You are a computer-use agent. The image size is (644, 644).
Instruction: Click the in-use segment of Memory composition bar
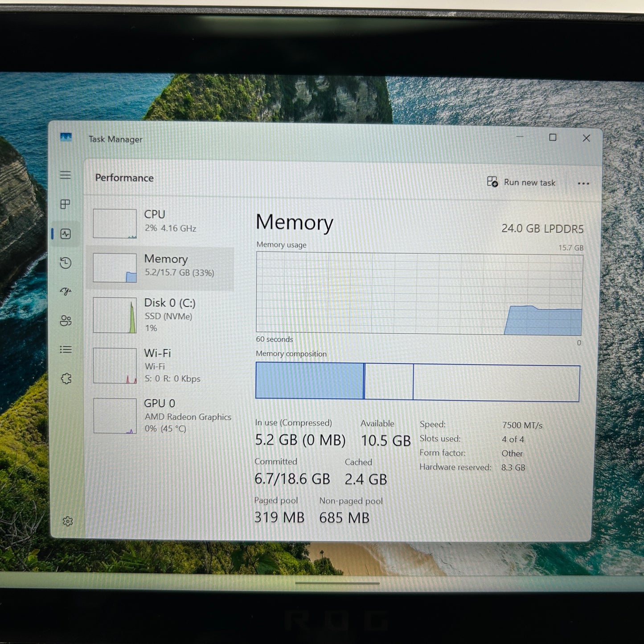click(x=310, y=381)
